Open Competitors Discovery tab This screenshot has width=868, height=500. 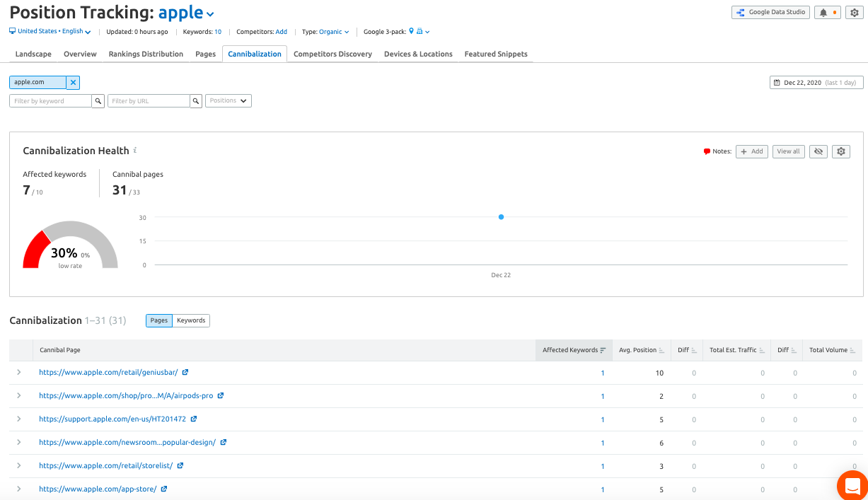[332, 54]
